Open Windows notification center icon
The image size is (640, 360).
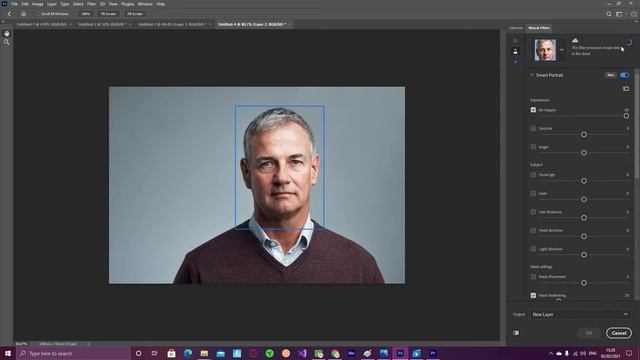pos(629,353)
